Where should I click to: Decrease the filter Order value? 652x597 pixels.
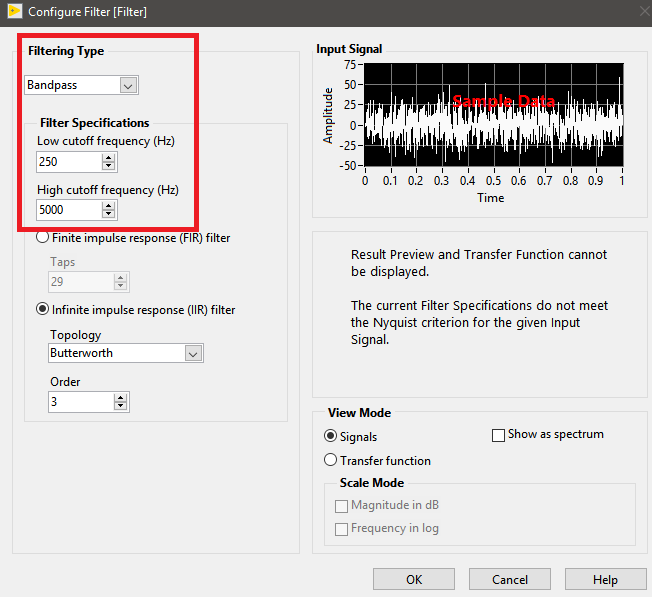pos(121,406)
